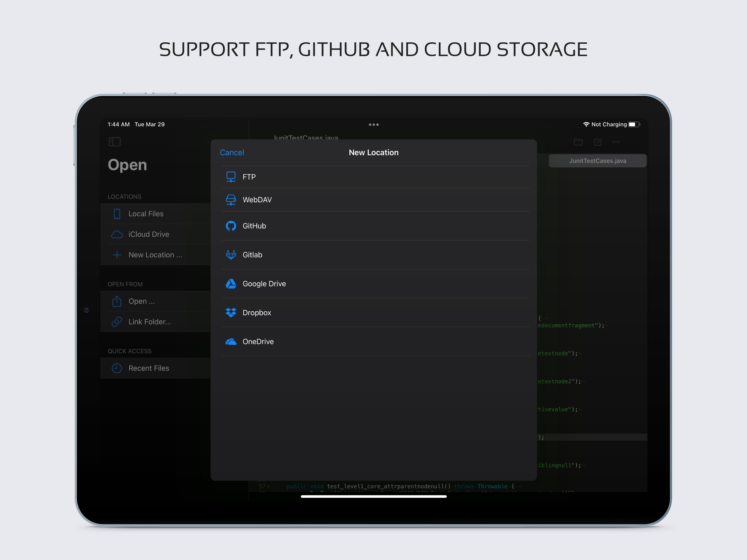Click the WebDAV server icon
747x560 pixels.
231,200
